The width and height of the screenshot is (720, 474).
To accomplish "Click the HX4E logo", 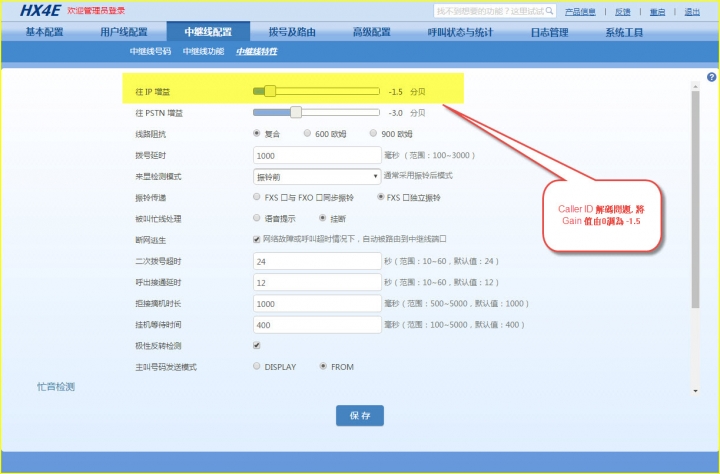I will (40, 11).
